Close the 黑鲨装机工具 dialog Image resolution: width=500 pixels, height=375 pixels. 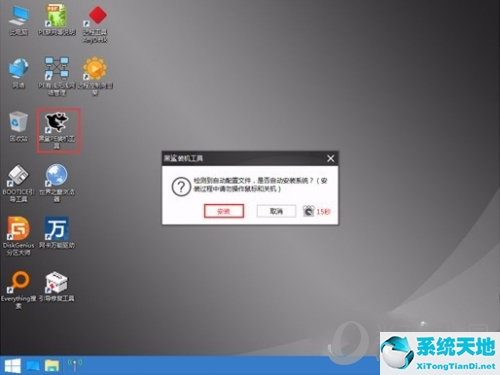coord(330,158)
